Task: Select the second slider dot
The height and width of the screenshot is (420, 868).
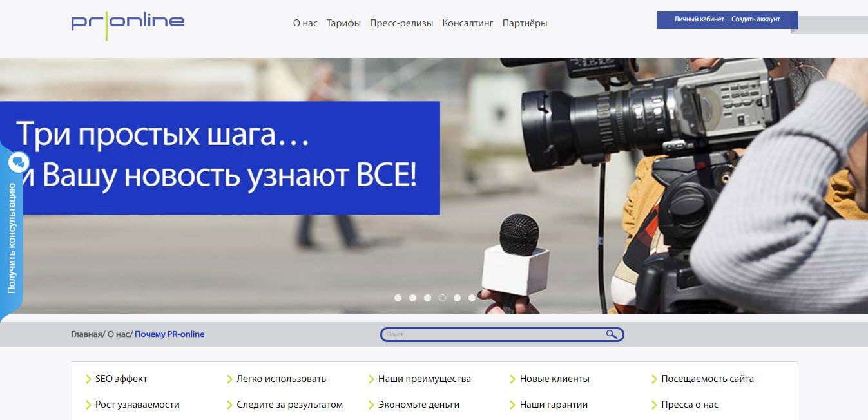Action: 412,298
